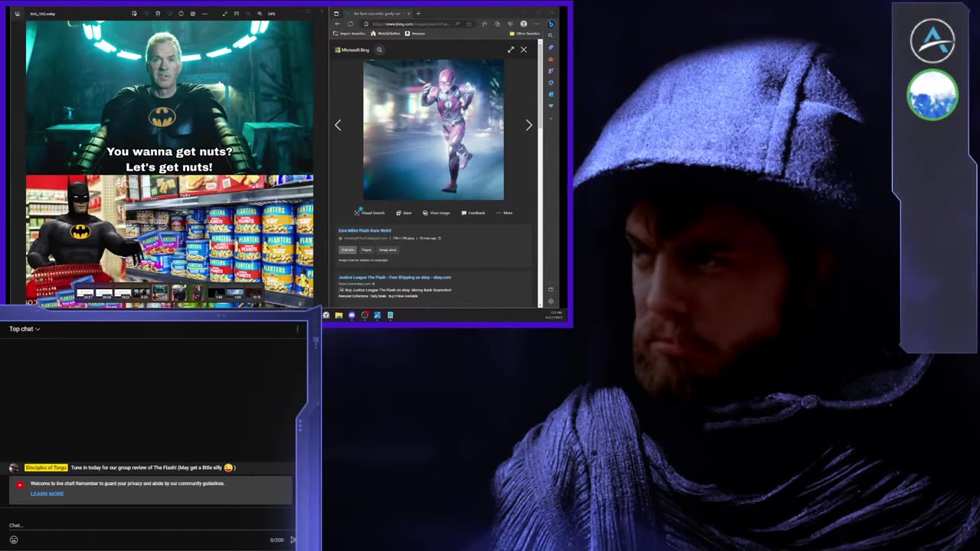The image size is (980, 551).
Task: Search with the Microsoft Bing magnifier button
Action: [379, 50]
